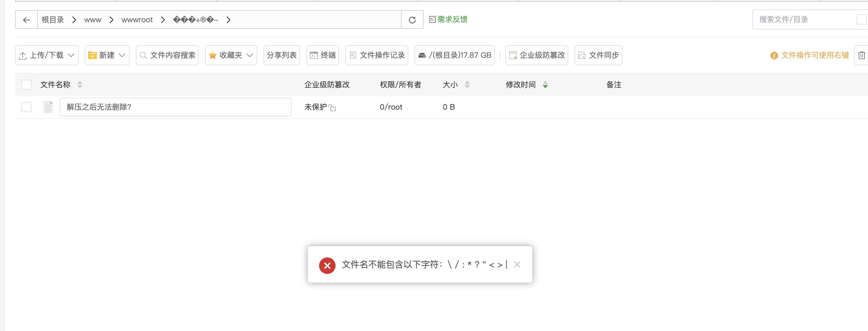Go back using the left arrow button

(26, 20)
